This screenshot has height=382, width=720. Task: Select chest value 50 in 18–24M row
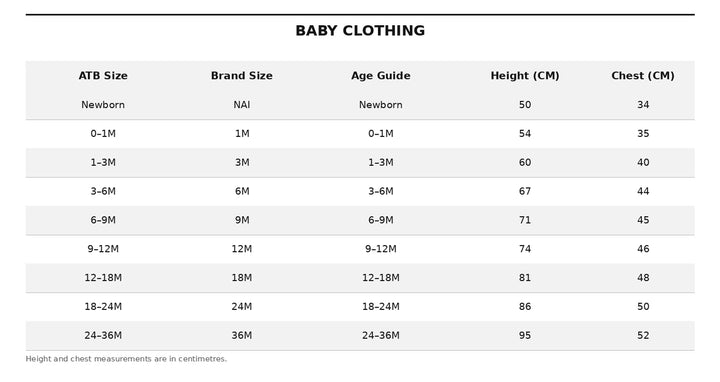click(643, 307)
